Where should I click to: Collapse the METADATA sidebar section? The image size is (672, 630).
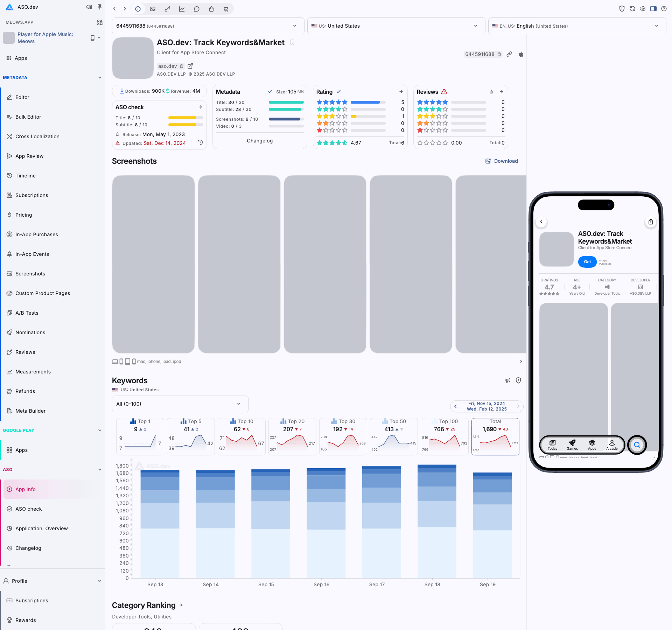[100, 78]
